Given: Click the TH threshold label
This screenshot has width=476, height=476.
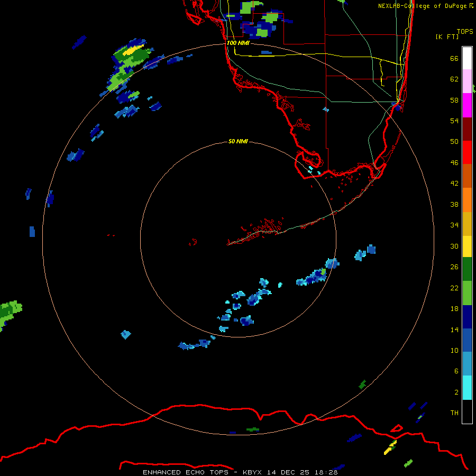Looking at the screenshot, I should (x=454, y=413).
